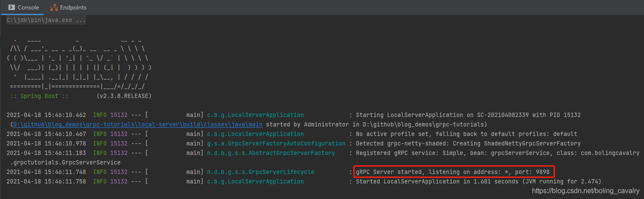Select the v2.3.8.RELEASE version text

[x=124, y=96]
